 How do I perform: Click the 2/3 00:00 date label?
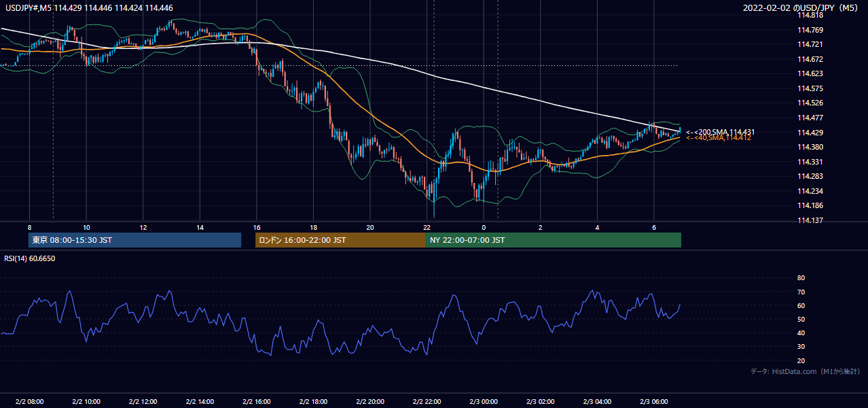coord(484,401)
